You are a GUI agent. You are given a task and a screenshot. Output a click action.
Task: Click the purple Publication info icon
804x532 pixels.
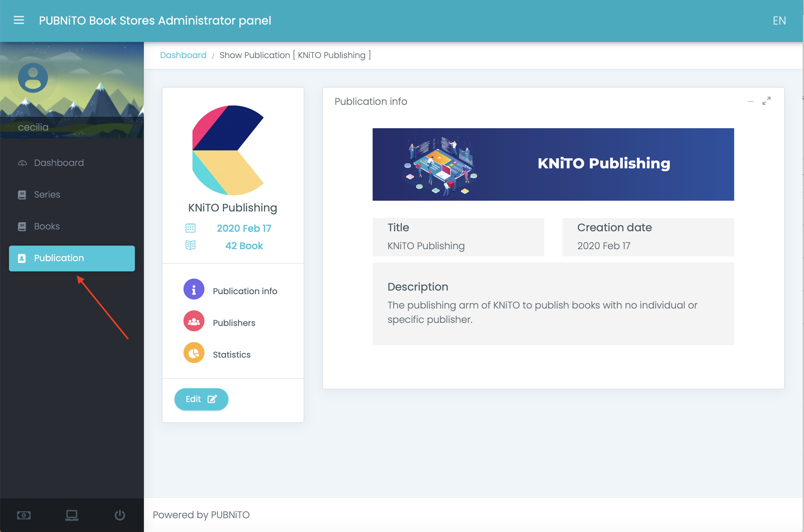pyautogui.click(x=194, y=289)
